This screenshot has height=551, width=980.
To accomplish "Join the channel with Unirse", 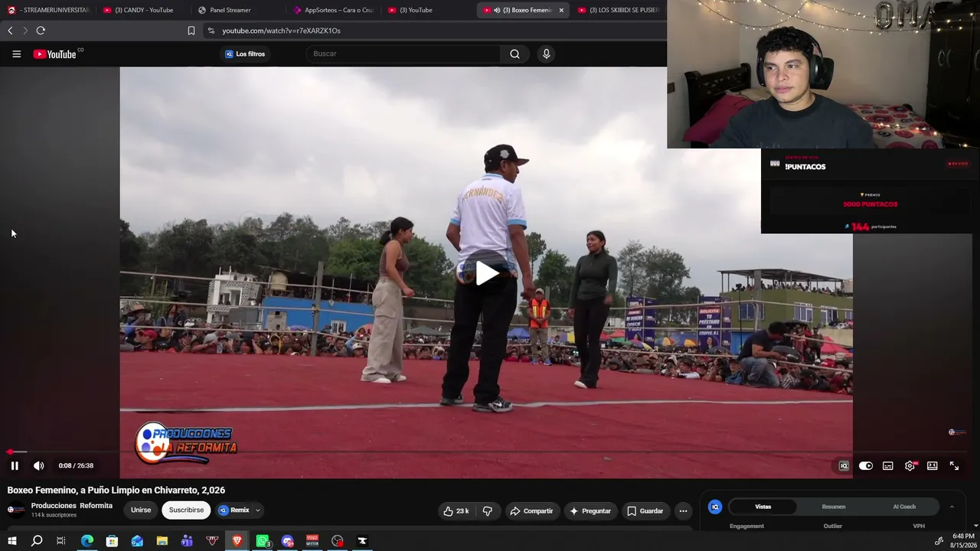I will coord(141,510).
